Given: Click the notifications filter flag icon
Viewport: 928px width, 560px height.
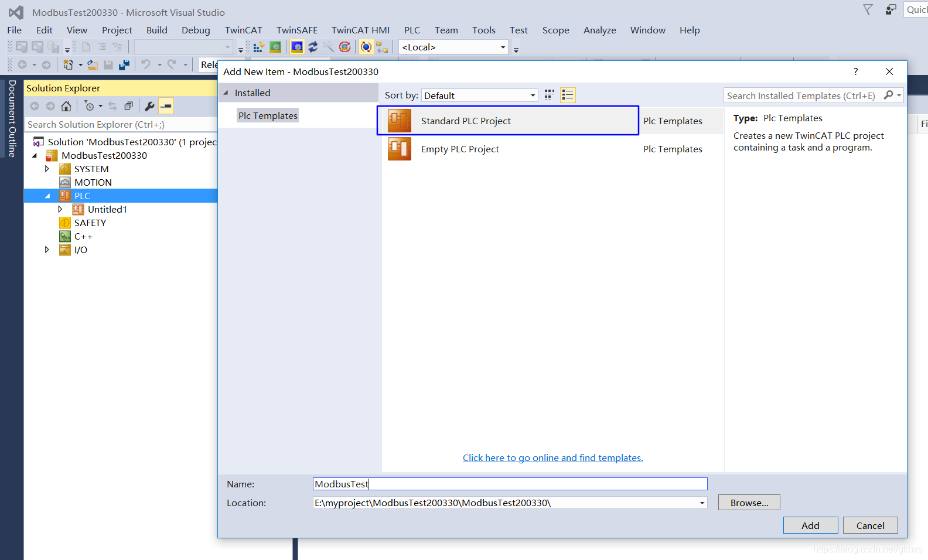Looking at the screenshot, I should pyautogui.click(x=868, y=9).
